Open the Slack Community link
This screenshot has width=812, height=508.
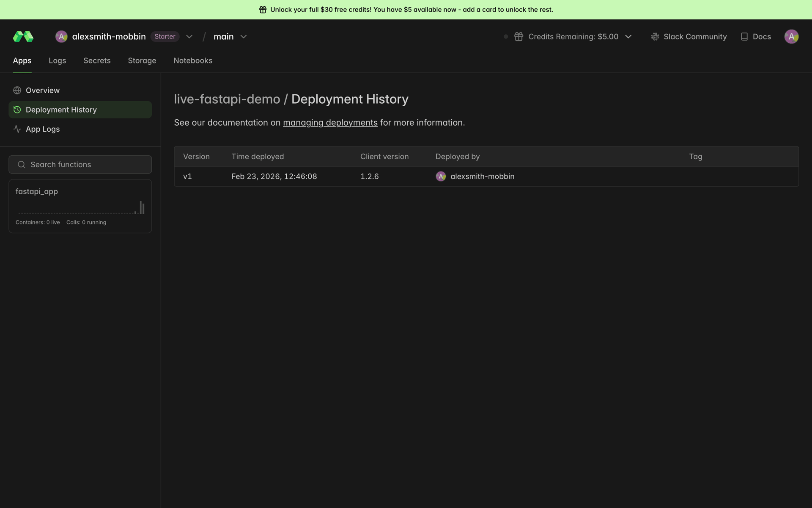(689, 37)
